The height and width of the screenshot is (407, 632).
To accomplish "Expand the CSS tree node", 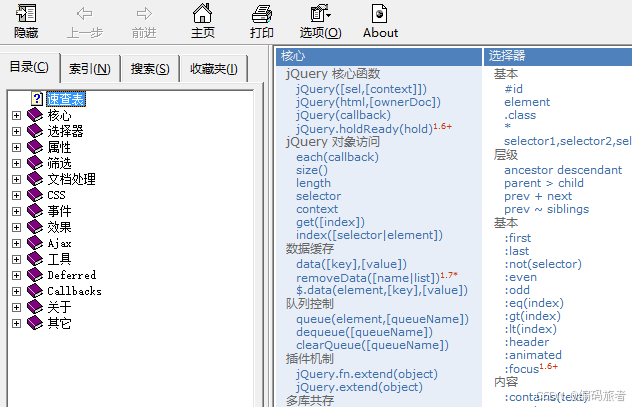I will coord(16,195).
